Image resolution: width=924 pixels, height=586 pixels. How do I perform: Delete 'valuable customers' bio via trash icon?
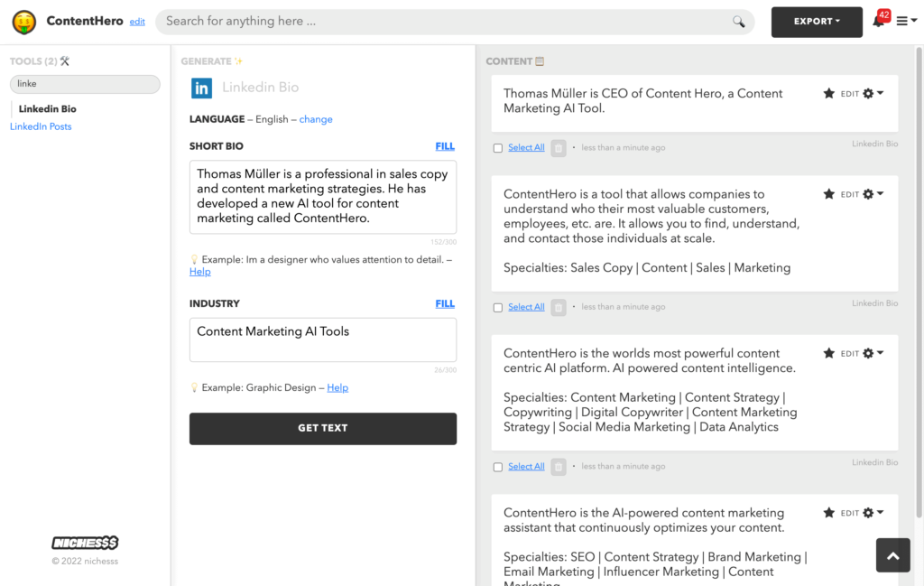pos(558,307)
